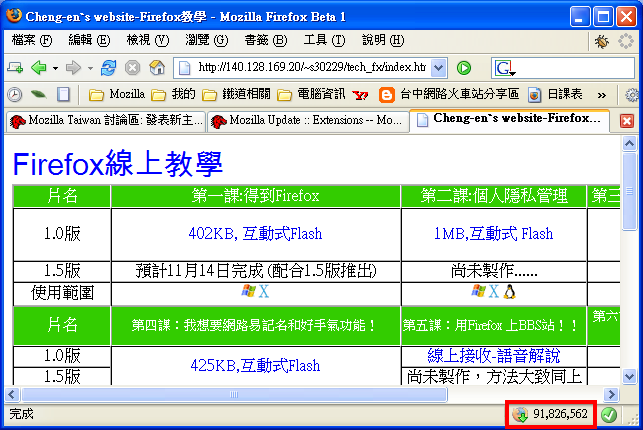The width and height of the screenshot is (643, 430).
Task: Click the horizontal scrollbar thumb
Action: pyautogui.click(x=234, y=395)
